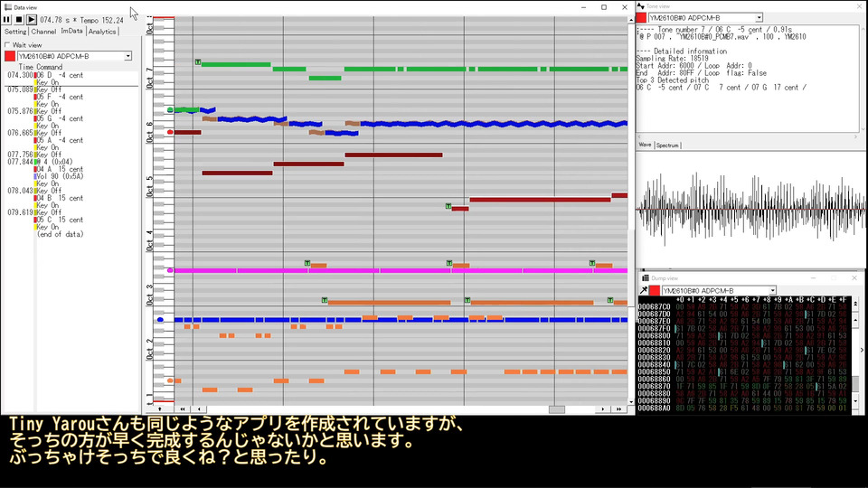Click red channel marker dot at Oct 6
Image resolution: width=868 pixels, height=488 pixels.
[x=170, y=132]
